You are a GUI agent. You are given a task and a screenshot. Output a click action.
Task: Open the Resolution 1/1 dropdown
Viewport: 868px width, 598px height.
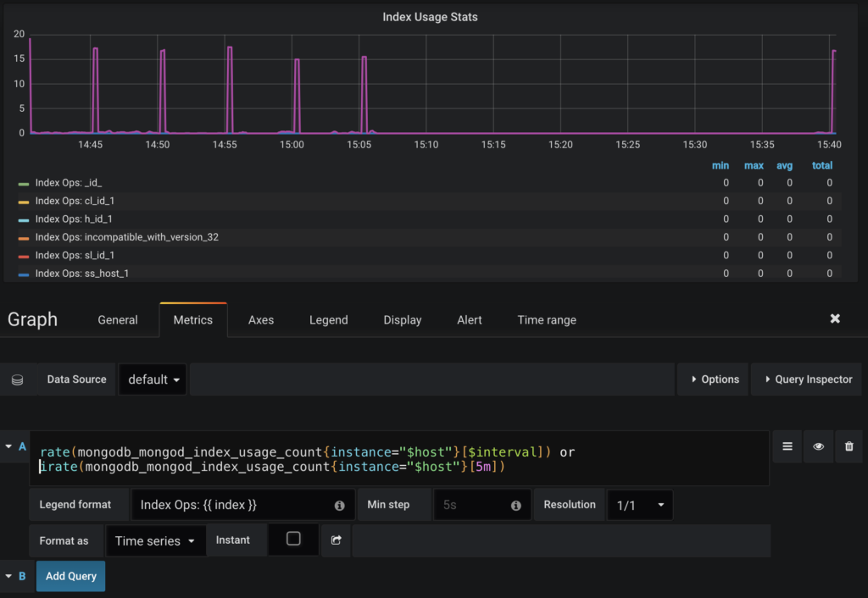point(640,504)
